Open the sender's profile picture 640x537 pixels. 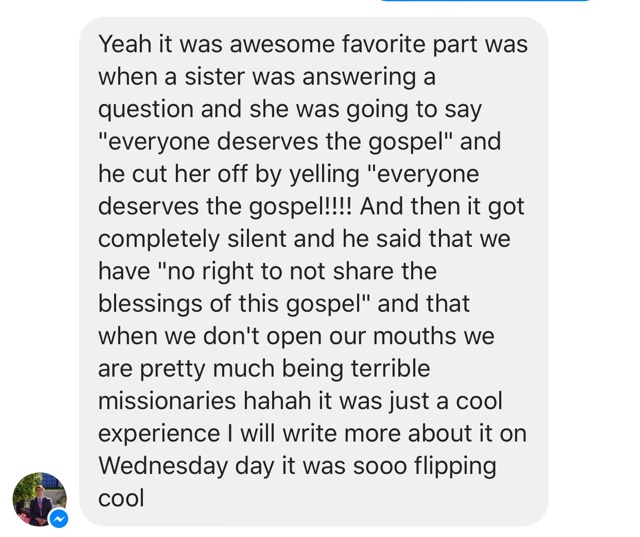40,499
